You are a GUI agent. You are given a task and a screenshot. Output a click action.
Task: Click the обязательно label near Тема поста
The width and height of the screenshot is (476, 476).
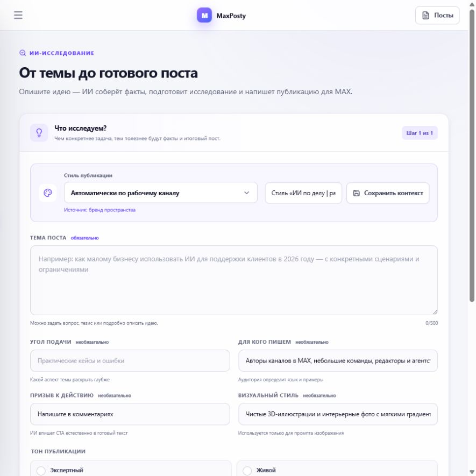coord(84,238)
